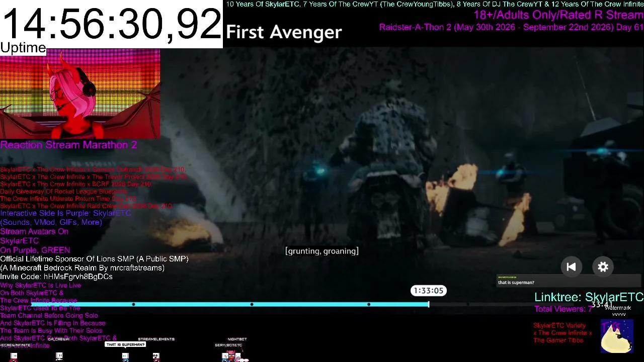The width and height of the screenshot is (644, 362).
Task: Click the skip-to-previous playback button
Action: 571,267
